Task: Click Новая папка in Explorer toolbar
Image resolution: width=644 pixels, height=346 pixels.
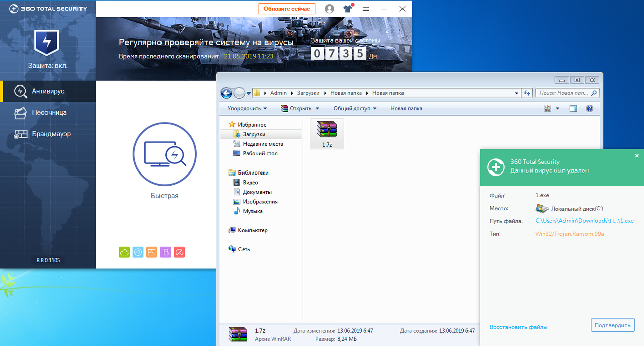Action: pos(406,108)
